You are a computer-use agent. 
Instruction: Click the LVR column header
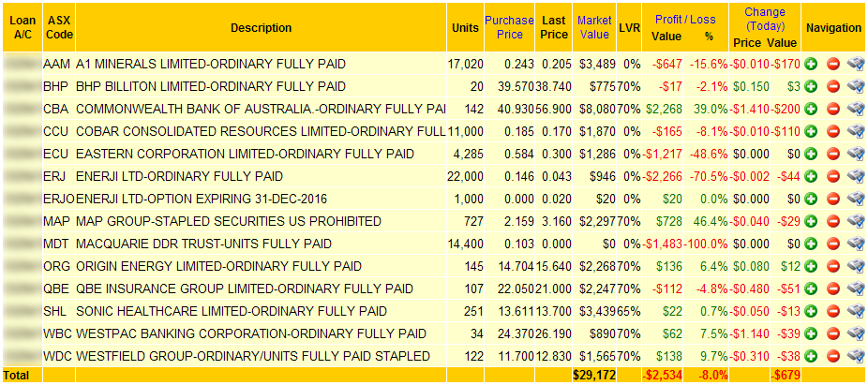pyautogui.click(x=628, y=27)
